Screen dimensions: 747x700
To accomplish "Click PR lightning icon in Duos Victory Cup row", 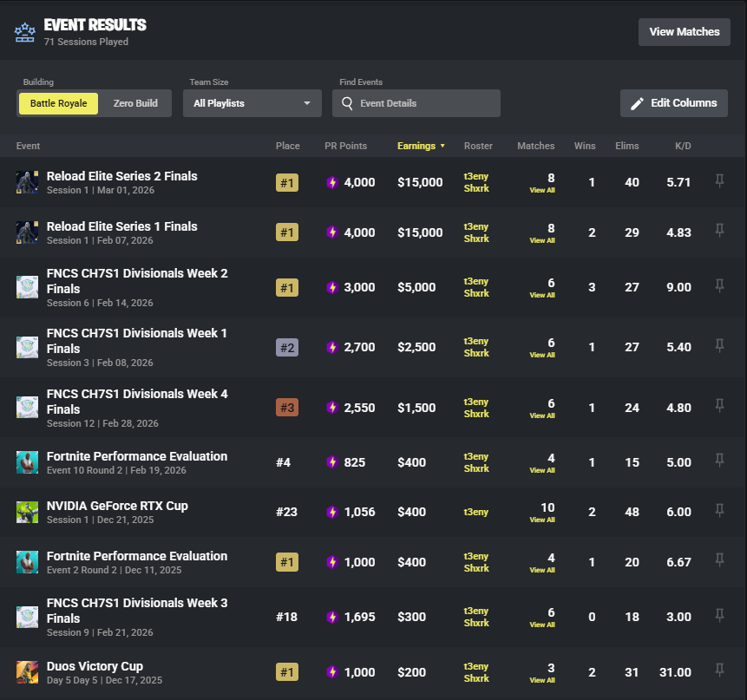I will 332,672.
